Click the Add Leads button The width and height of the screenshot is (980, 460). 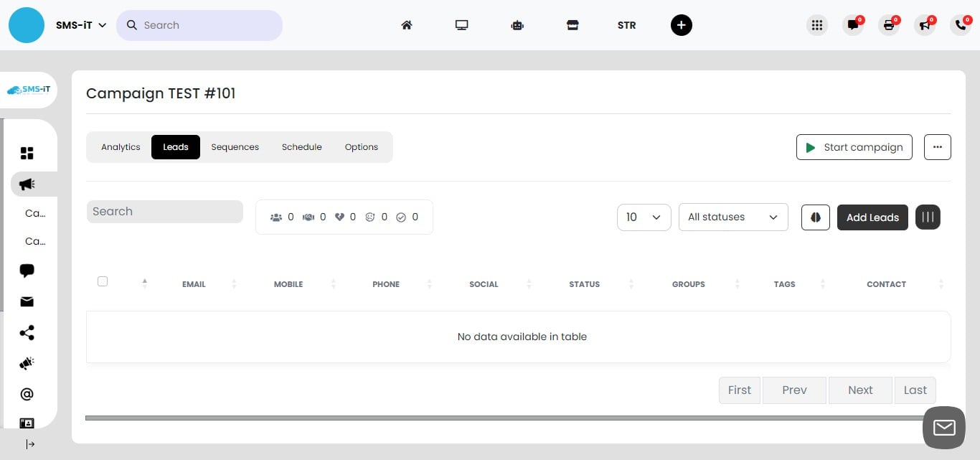pos(872,217)
